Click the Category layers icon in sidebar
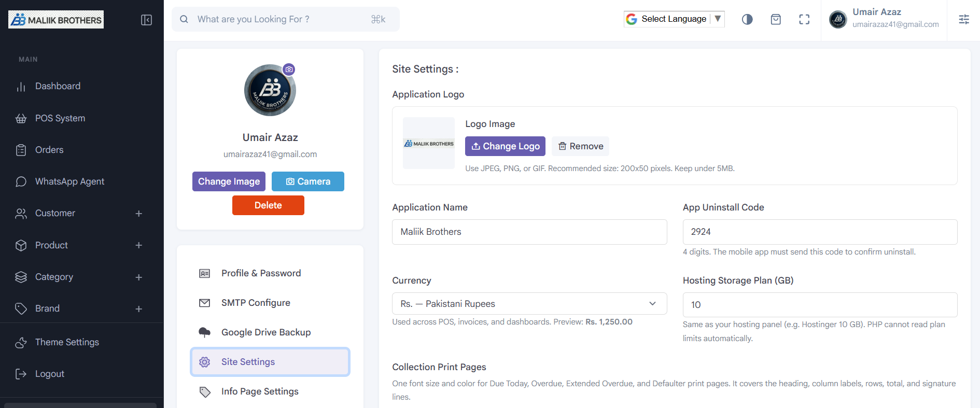Screen dimensions: 980x408 (21, 277)
